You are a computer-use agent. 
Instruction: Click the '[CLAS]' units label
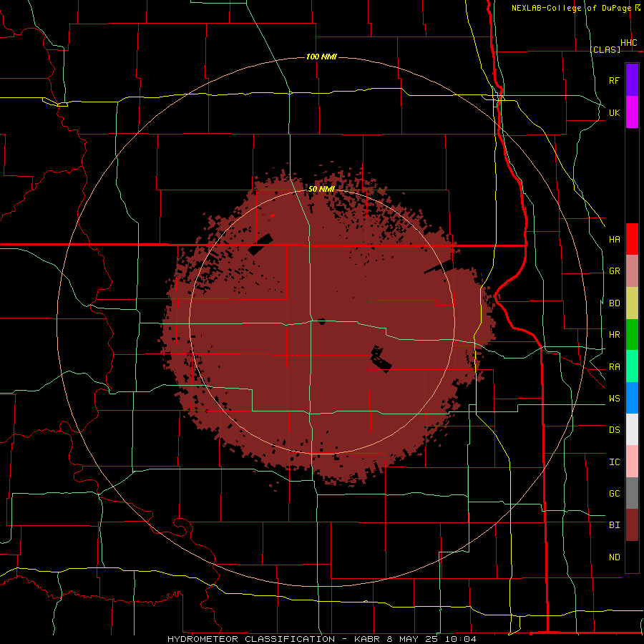click(x=605, y=49)
